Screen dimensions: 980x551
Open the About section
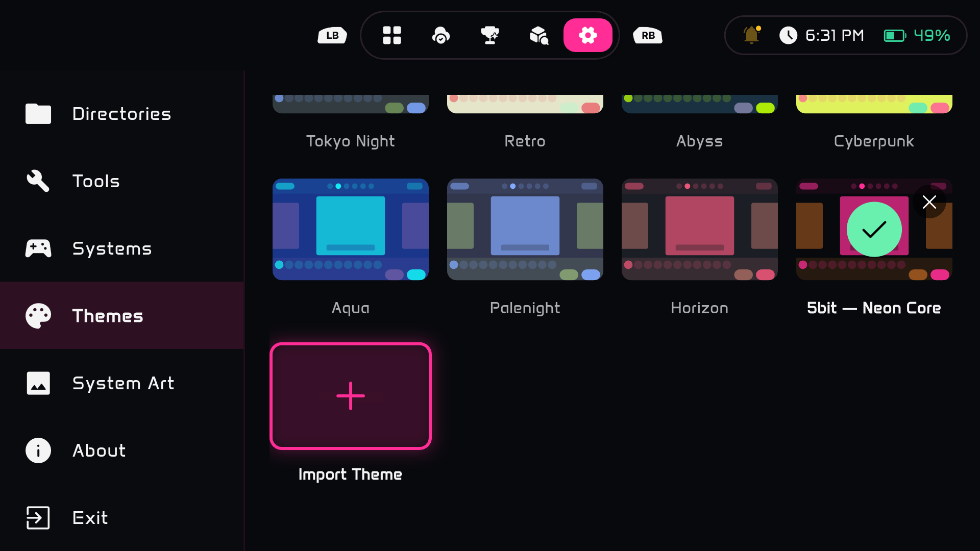pyautogui.click(x=122, y=450)
